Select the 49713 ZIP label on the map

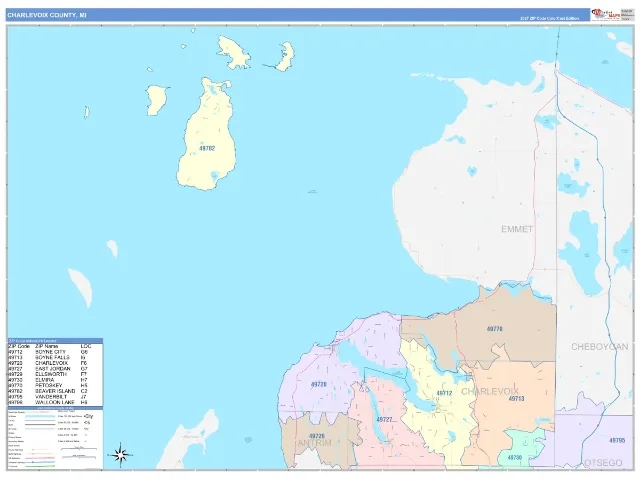[x=516, y=398]
